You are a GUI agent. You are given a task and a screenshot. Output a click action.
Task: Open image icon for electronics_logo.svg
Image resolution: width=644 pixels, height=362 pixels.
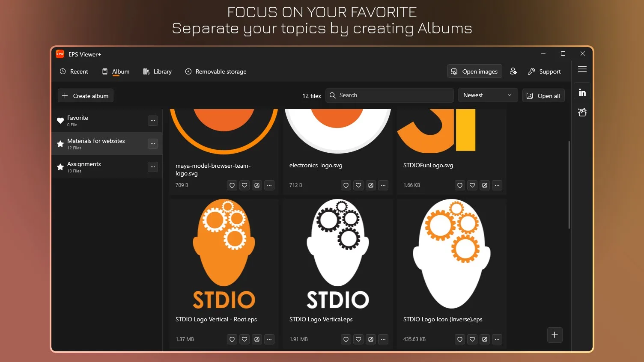coord(371,185)
